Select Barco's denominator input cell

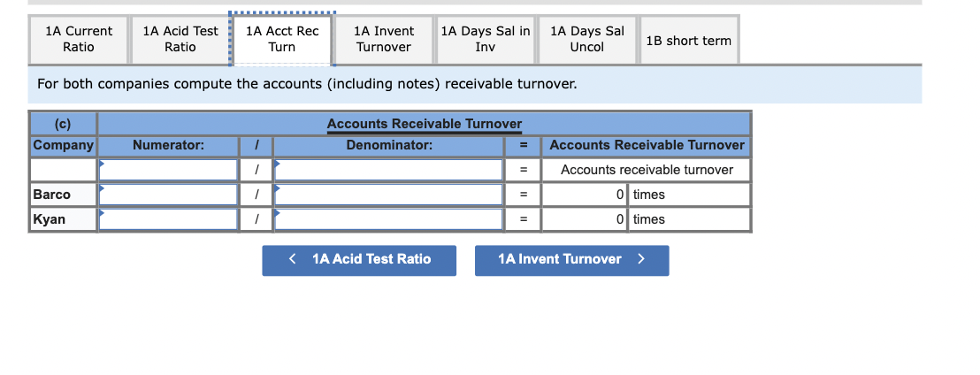coord(389,195)
